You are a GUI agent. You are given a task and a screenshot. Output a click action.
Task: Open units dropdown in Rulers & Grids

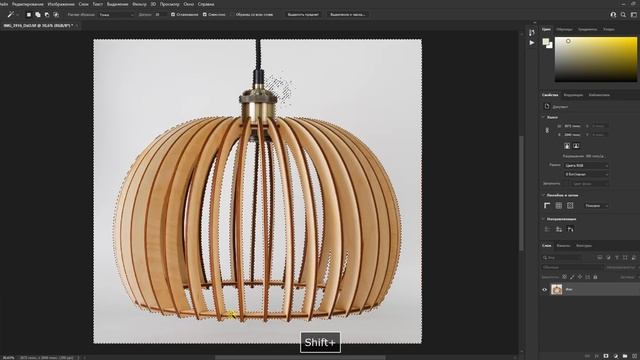pos(596,206)
